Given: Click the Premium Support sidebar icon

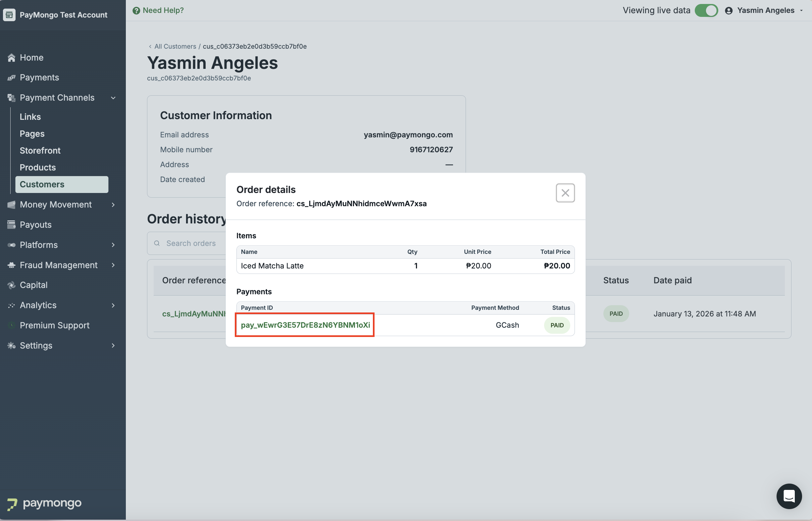Looking at the screenshot, I should click(12, 325).
